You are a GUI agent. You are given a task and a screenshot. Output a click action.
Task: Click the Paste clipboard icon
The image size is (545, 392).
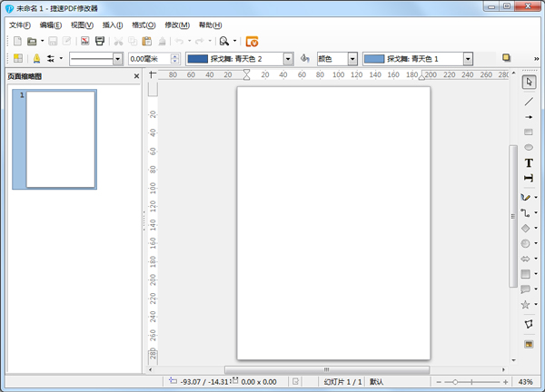pos(147,41)
